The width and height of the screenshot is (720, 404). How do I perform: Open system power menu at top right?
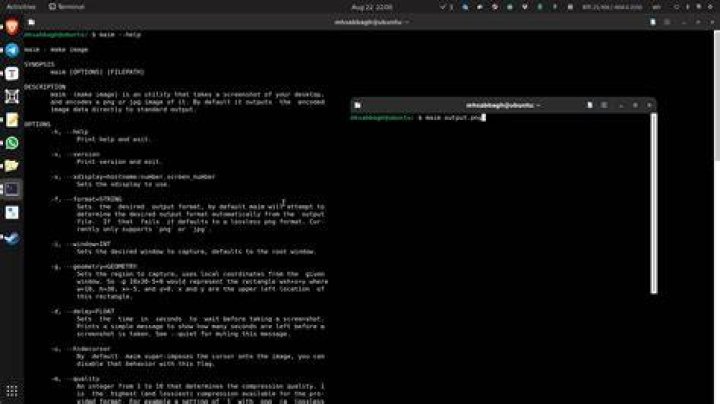[710, 7]
